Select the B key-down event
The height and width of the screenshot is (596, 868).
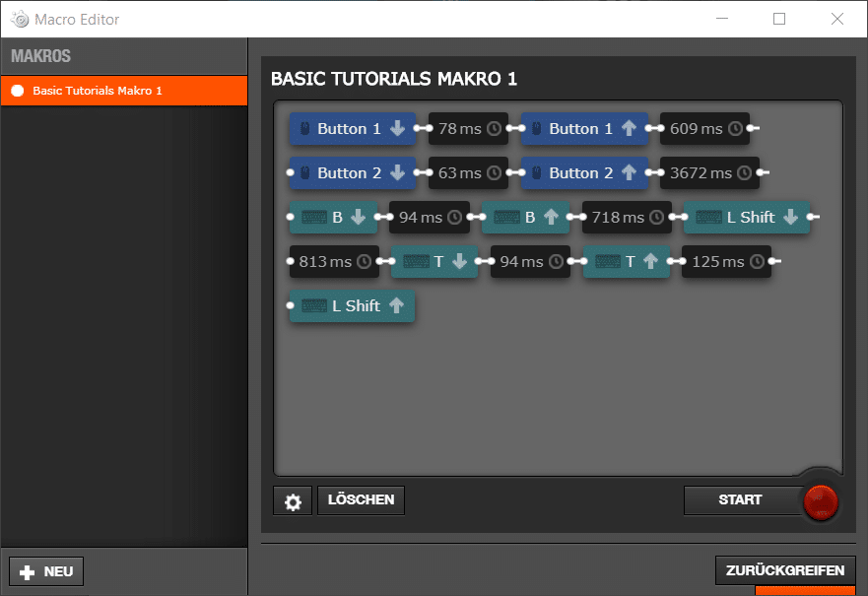332,218
